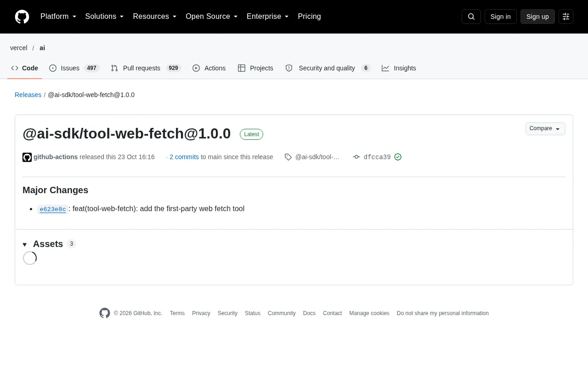The image size is (588, 368).
Task: Expand the Solutions menu
Action: tap(104, 17)
